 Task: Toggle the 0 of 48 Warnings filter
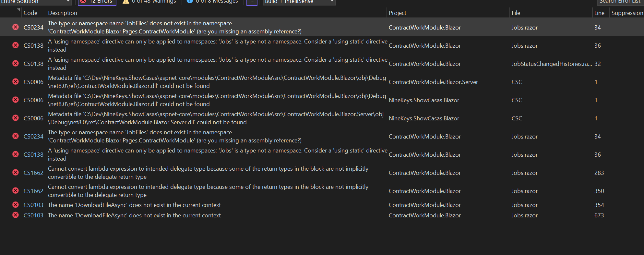(149, 2)
